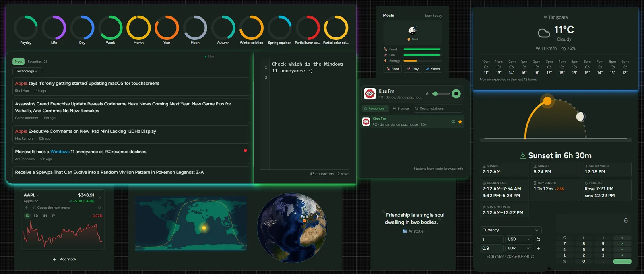This screenshot has width=644, height=274.
Task: Click the SUNSET 5:24 PM card
Action: click(555, 169)
